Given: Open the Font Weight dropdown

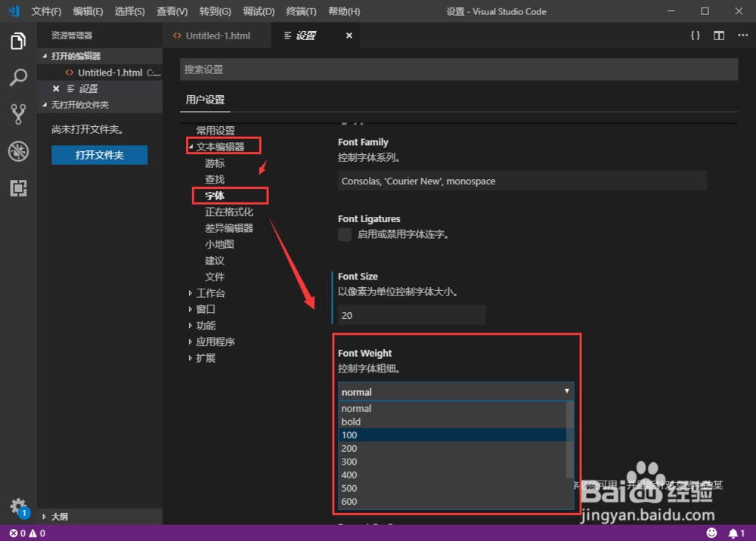Looking at the screenshot, I should tap(456, 392).
